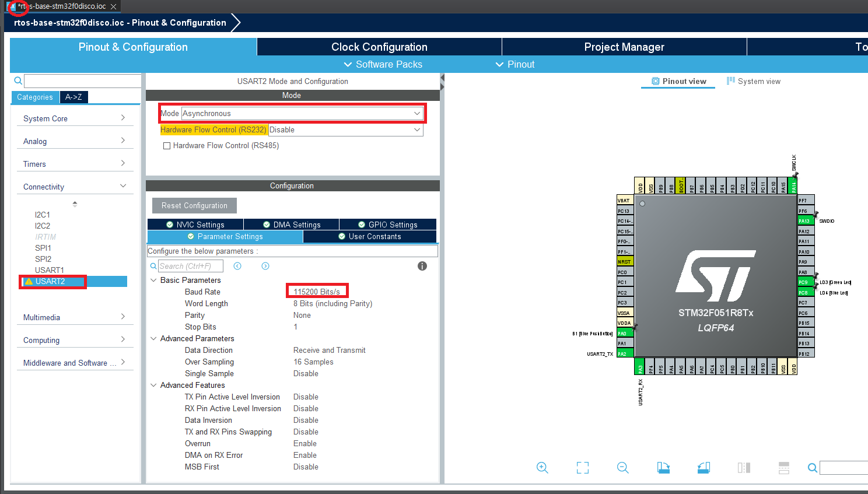Expand Middleware and Software category
Screen dimensions: 868x494
75,363
